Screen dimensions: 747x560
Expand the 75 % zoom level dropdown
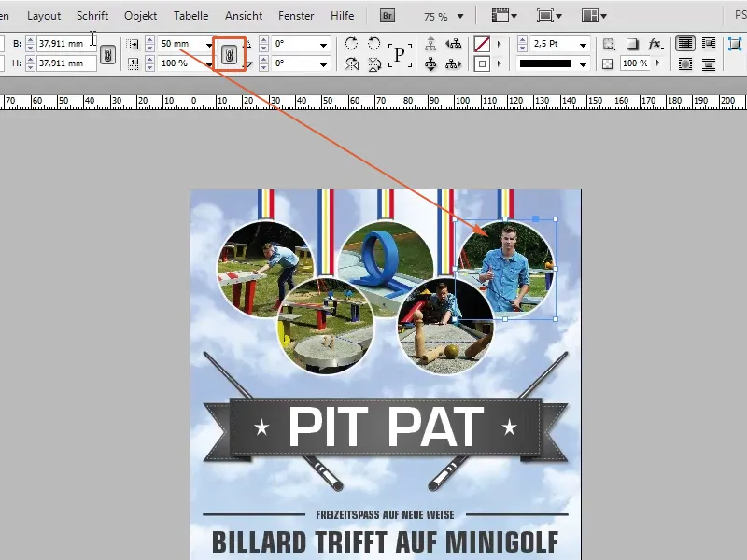(x=460, y=16)
